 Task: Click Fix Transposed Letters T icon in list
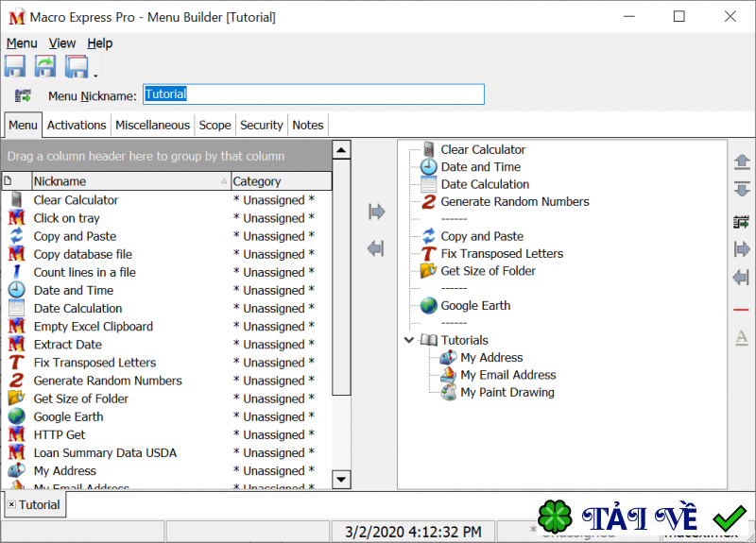[16, 363]
